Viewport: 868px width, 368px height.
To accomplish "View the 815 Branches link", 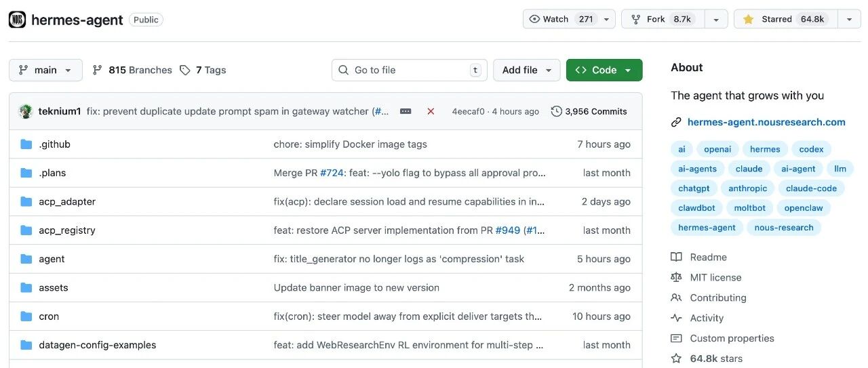I will pyautogui.click(x=132, y=70).
